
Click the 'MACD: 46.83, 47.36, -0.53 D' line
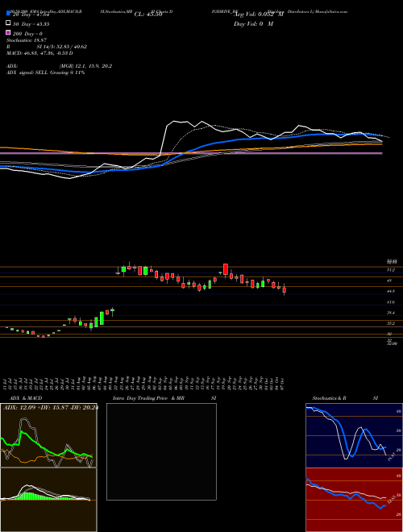pos(39,53)
